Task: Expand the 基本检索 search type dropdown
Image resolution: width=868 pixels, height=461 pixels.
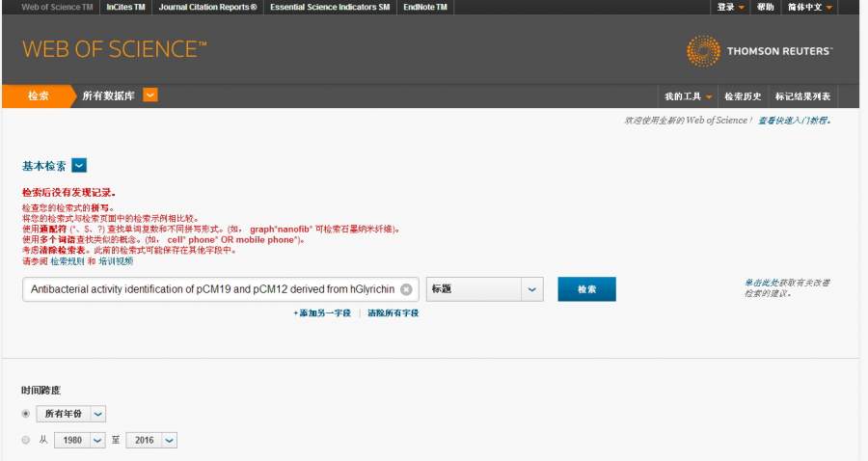Action: (x=79, y=166)
